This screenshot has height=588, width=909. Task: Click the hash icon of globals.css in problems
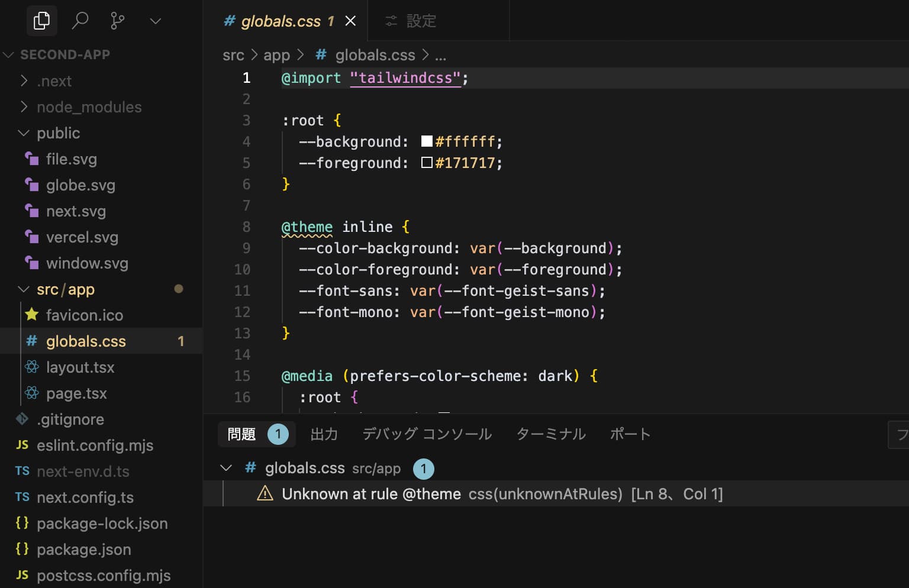(250, 468)
